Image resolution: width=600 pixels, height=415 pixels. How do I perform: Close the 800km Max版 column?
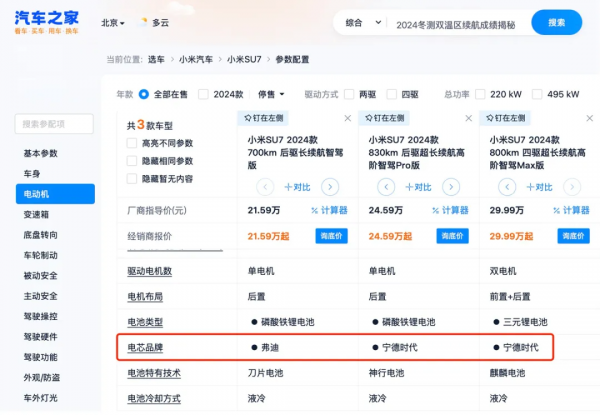click(x=590, y=118)
